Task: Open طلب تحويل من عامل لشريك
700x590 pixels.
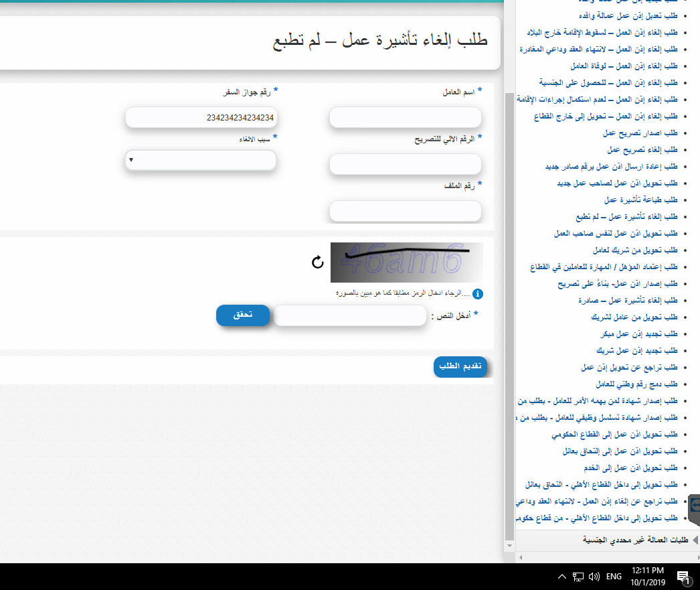Action: (634, 317)
